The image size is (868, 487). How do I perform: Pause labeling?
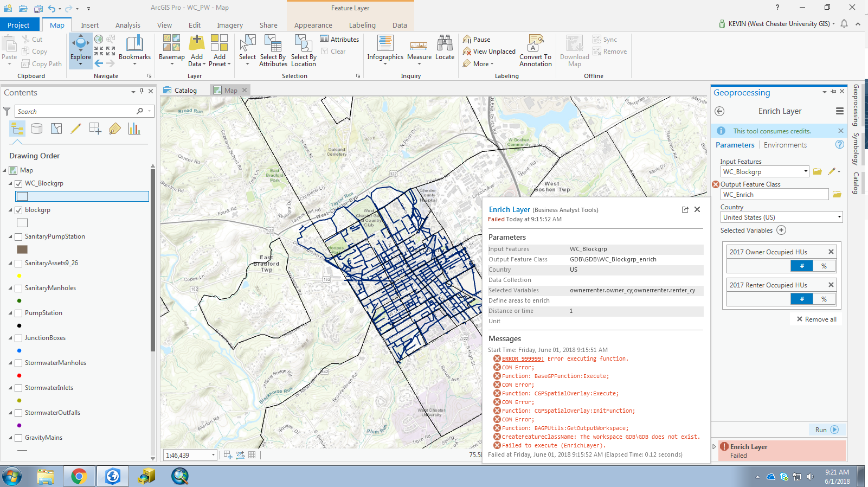477,39
